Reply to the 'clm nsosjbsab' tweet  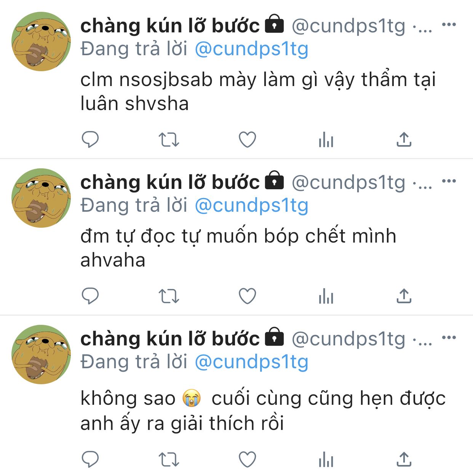90,139
